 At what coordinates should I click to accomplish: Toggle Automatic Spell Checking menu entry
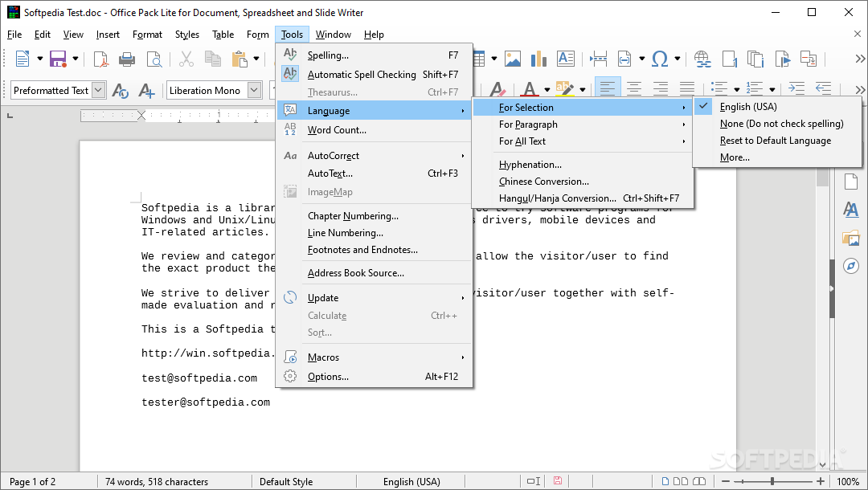click(375, 74)
